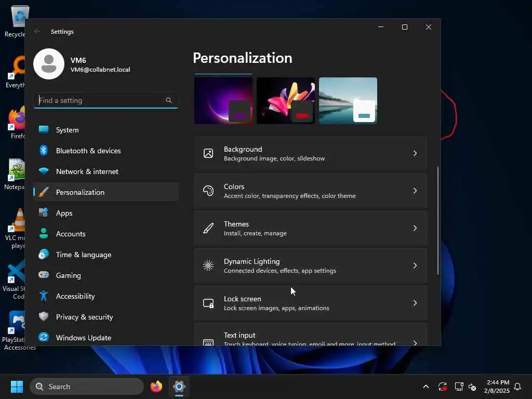The width and height of the screenshot is (532, 399).
Task: Open Lock screen images and apps row
Action: pos(311,303)
